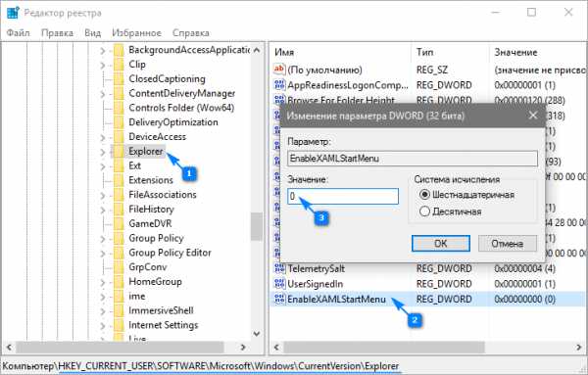Close the DWORD edit dialog
This screenshot has height=375, width=588.
533,116
